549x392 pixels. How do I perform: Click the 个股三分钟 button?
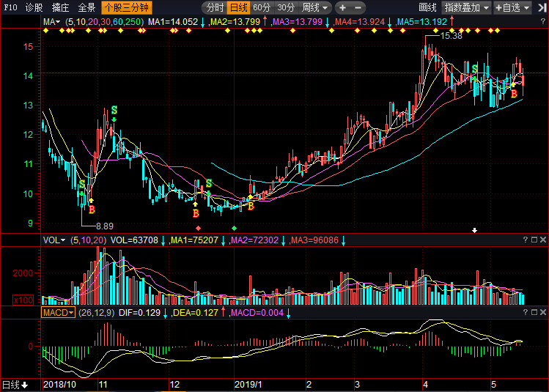(x=126, y=7)
